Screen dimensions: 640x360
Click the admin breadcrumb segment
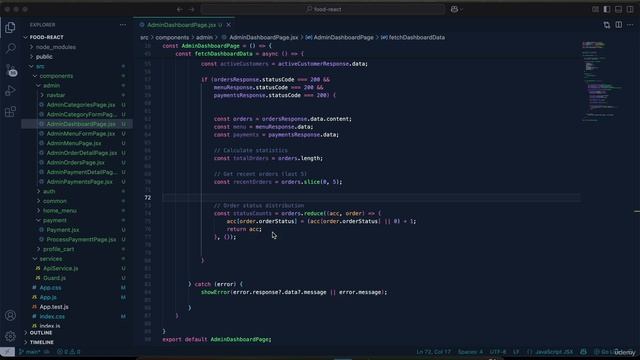(x=204, y=37)
